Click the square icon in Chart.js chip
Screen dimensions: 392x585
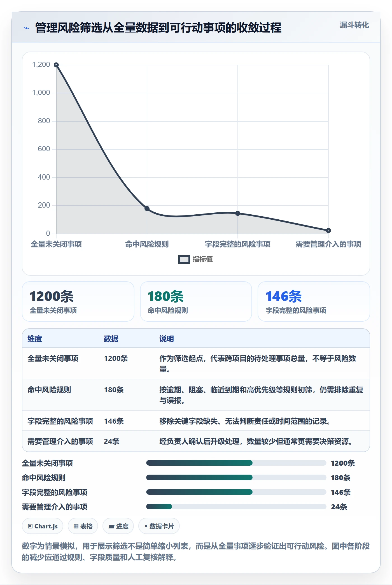pos(30,526)
